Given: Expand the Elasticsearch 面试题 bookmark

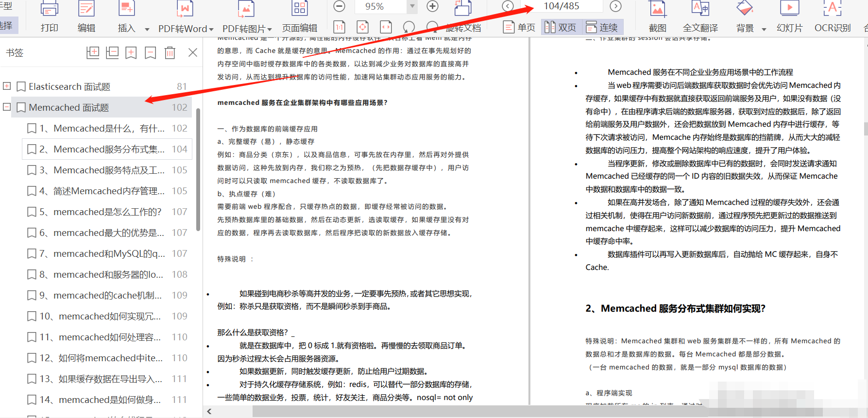Looking at the screenshot, I should click(x=7, y=86).
